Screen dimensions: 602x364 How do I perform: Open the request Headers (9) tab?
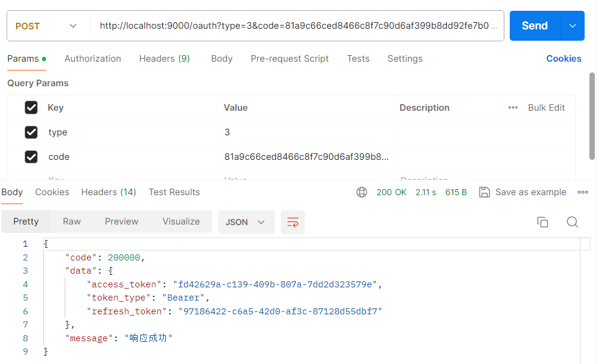point(164,59)
